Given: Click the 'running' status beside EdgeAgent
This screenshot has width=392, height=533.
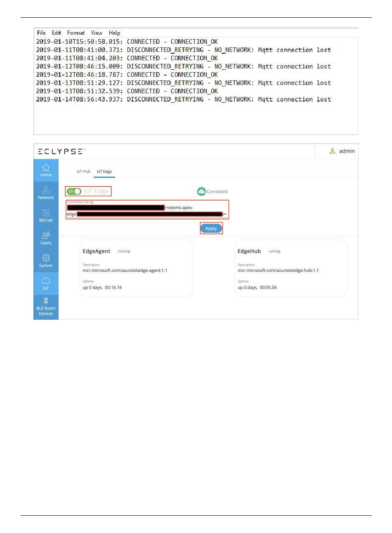Looking at the screenshot, I should click(124, 251).
